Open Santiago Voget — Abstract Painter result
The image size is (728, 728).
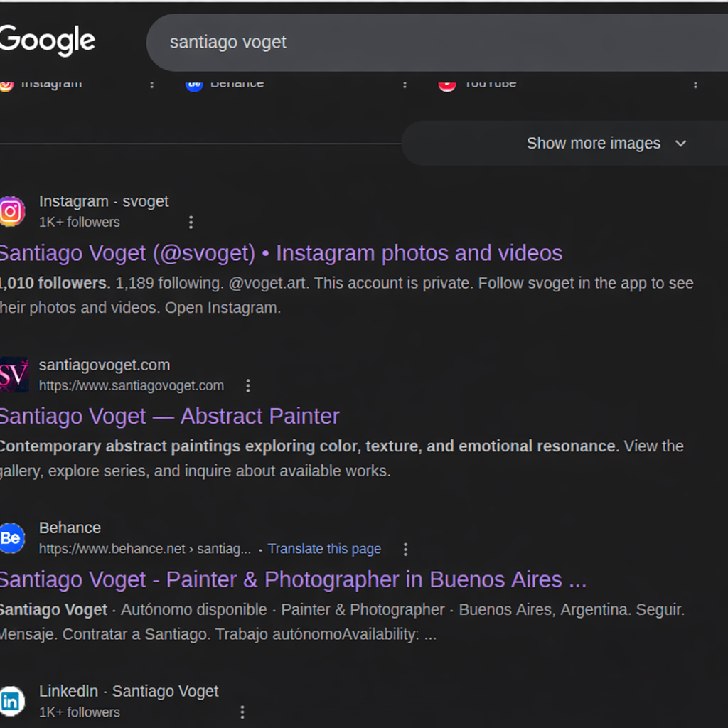click(169, 416)
